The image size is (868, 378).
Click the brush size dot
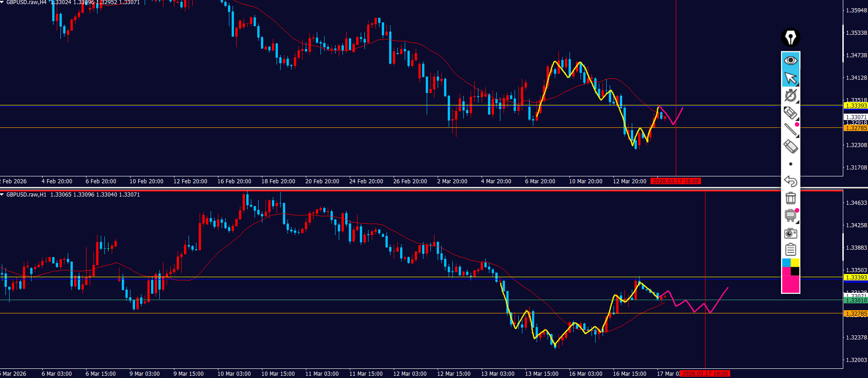point(790,164)
